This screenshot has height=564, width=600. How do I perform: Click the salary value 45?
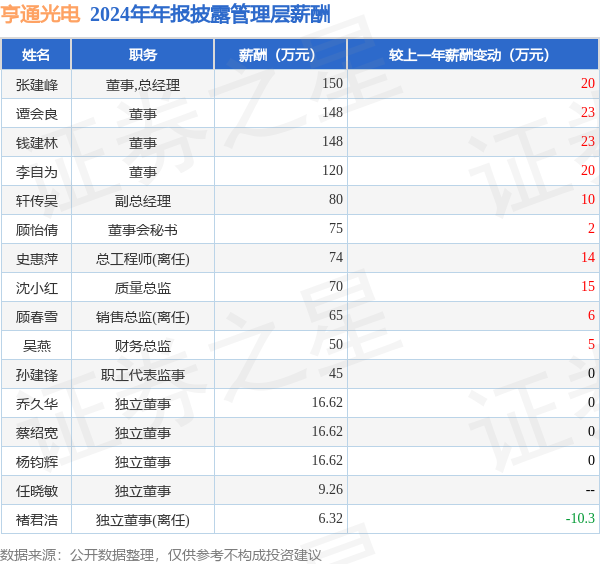click(x=336, y=373)
